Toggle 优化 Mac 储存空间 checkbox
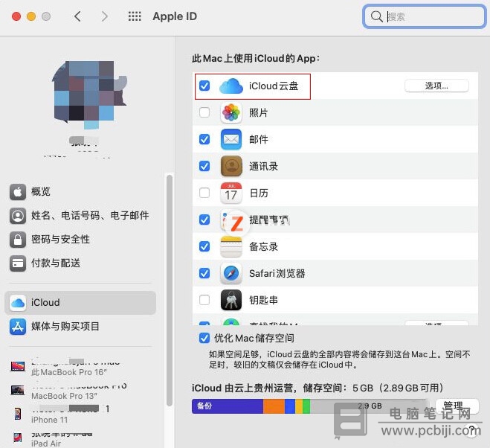The width and height of the screenshot is (490, 448). click(x=204, y=338)
